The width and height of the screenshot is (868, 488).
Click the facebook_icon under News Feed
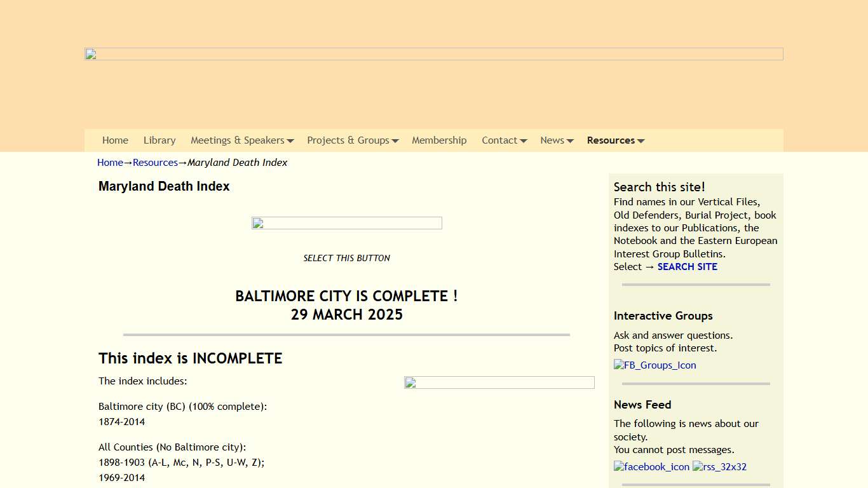651,466
